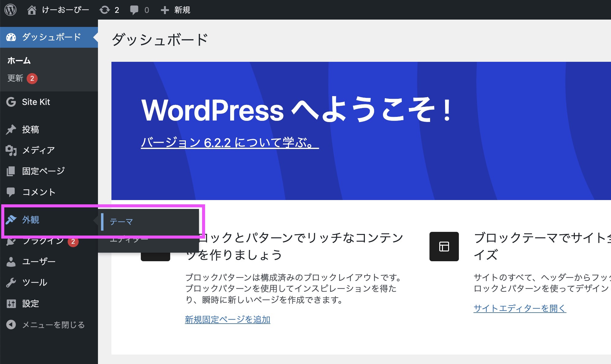Click the collapse arrow icon for メニューを閉じる

[11, 325]
